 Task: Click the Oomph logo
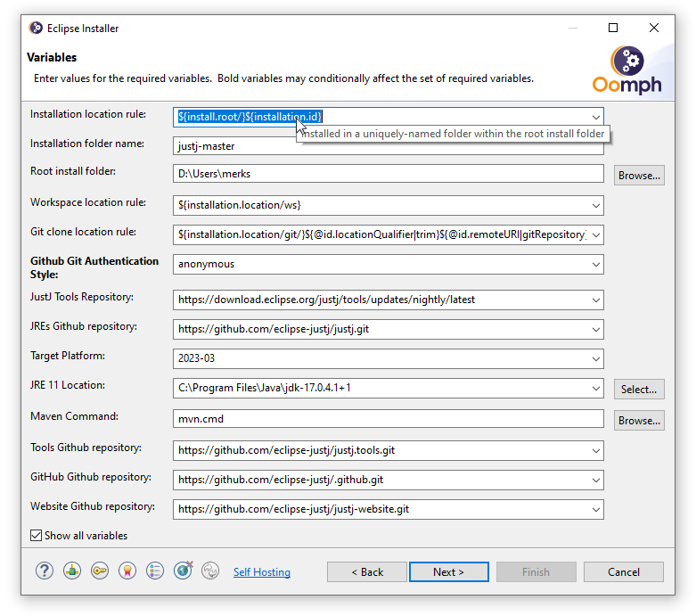click(627, 70)
